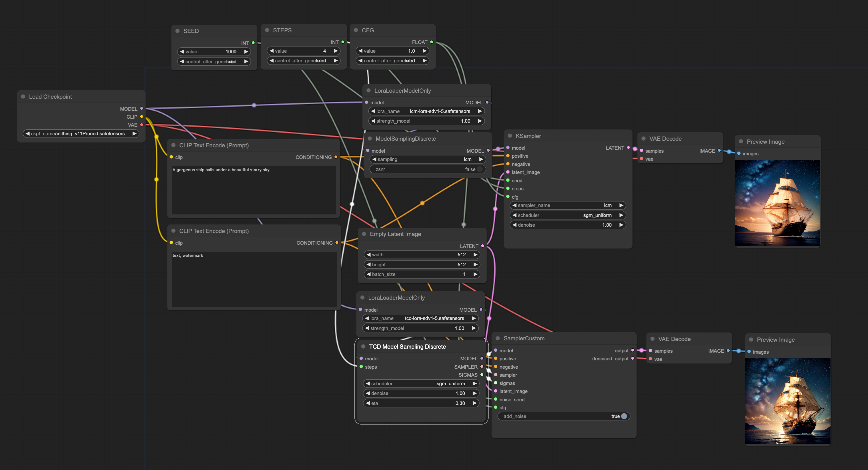
Task: Click the TCD Model Sampling Discrete node icon
Action: (x=363, y=347)
